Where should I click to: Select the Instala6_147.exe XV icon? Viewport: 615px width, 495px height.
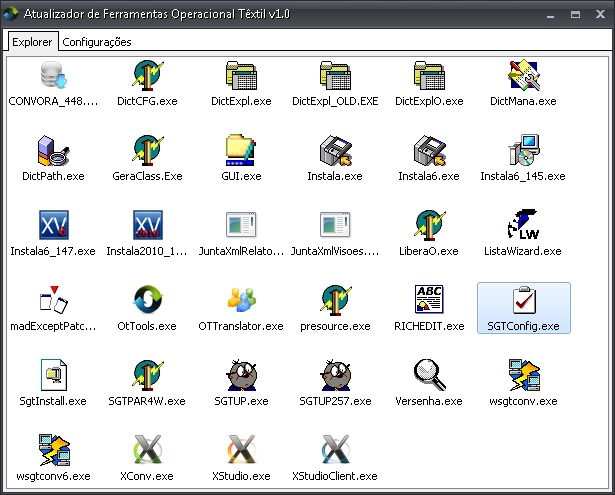(53, 227)
